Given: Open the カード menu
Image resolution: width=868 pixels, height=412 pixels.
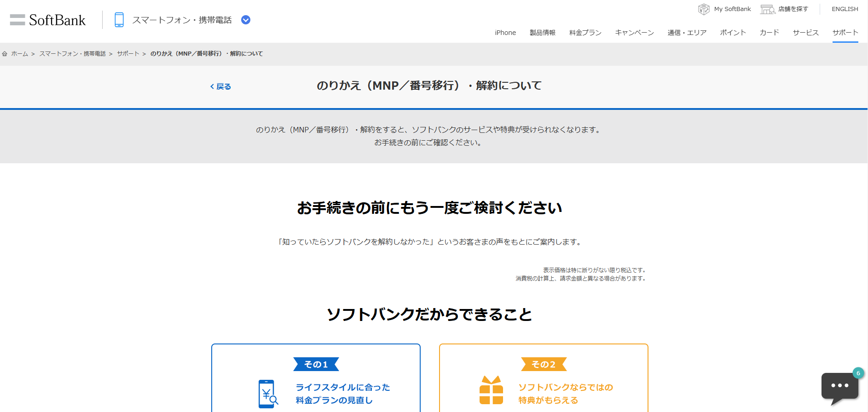Looking at the screenshot, I should pyautogui.click(x=770, y=33).
